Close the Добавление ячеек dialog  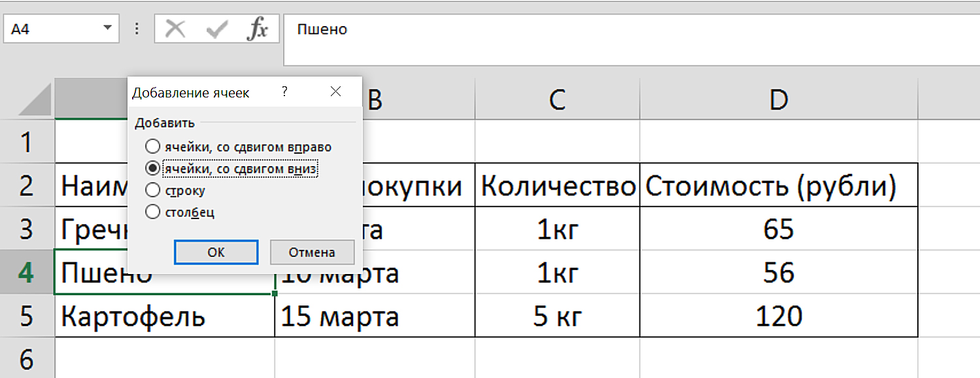(336, 92)
